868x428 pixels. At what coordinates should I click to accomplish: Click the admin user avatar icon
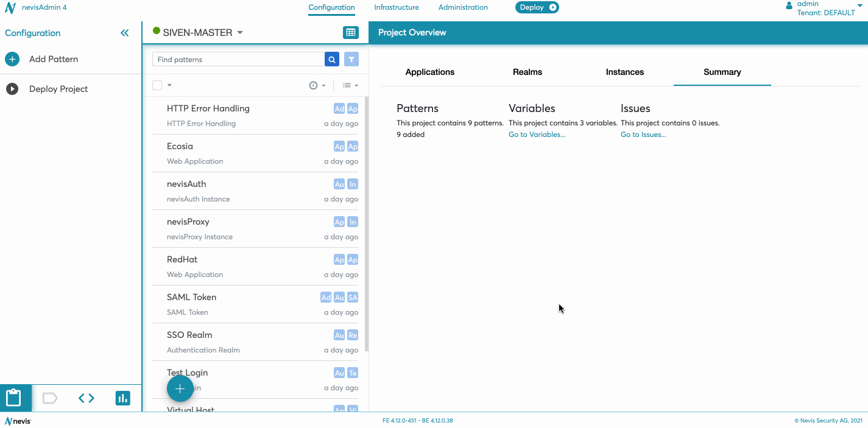[x=789, y=5]
